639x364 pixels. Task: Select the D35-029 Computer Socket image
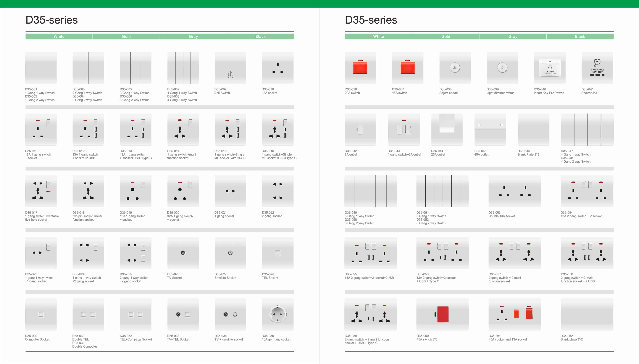(41, 314)
